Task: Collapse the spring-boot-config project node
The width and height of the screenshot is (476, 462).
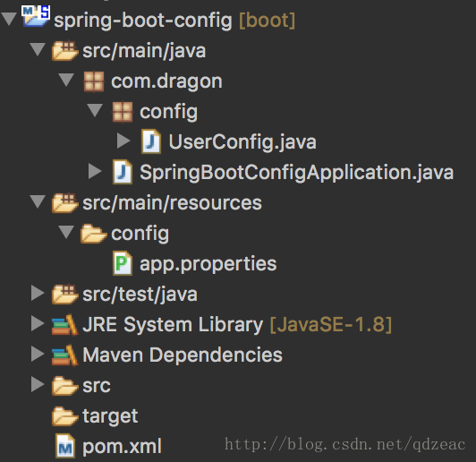Action: pyautogui.click(x=9, y=19)
